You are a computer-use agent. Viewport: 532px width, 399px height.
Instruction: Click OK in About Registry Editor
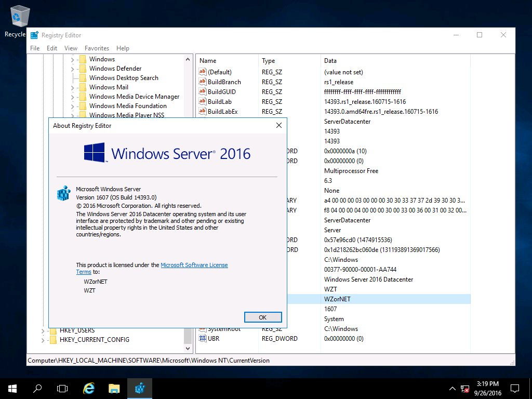point(263,317)
